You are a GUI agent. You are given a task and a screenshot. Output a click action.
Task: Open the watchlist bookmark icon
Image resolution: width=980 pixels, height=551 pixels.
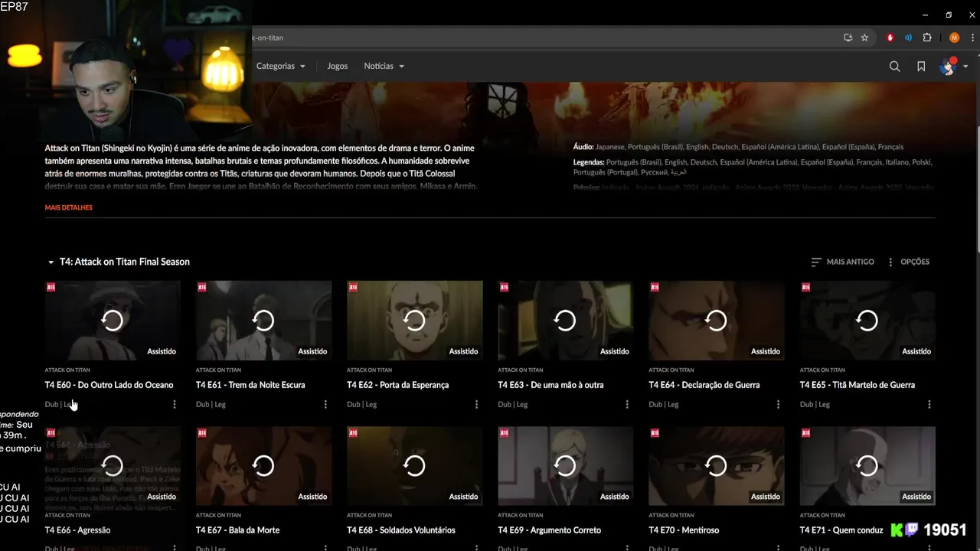click(x=921, y=67)
